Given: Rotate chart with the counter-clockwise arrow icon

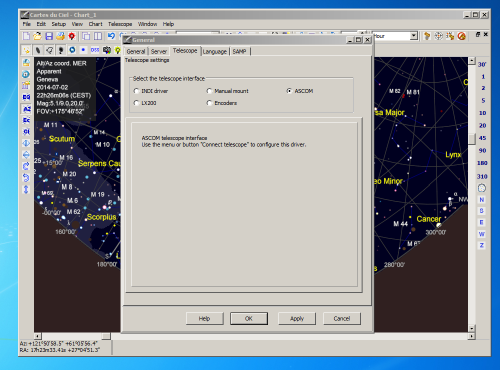Looking at the screenshot, I should pyautogui.click(x=26, y=177).
